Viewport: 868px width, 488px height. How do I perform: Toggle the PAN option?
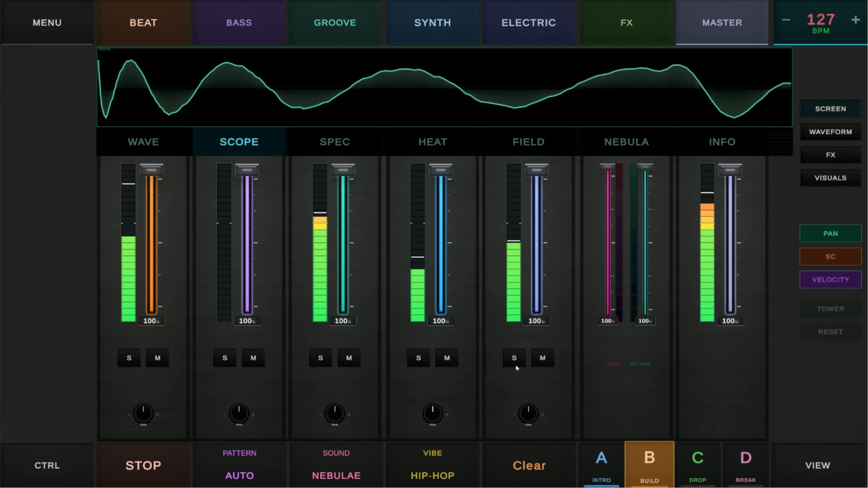click(x=830, y=233)
